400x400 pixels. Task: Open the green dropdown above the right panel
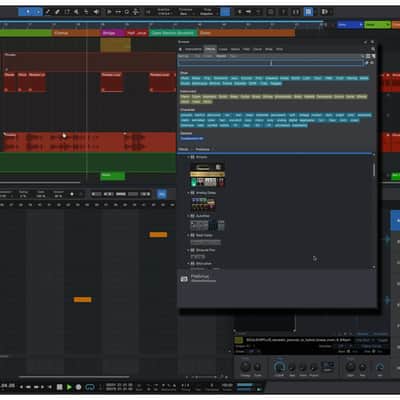377,25
